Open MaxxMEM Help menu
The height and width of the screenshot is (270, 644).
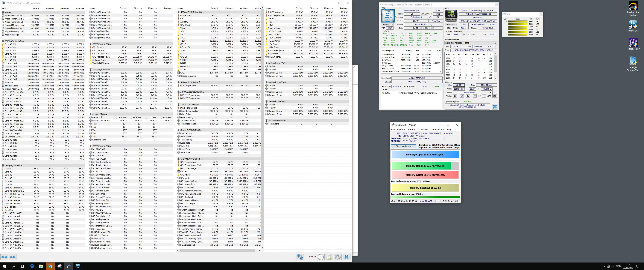coord(449,130)
